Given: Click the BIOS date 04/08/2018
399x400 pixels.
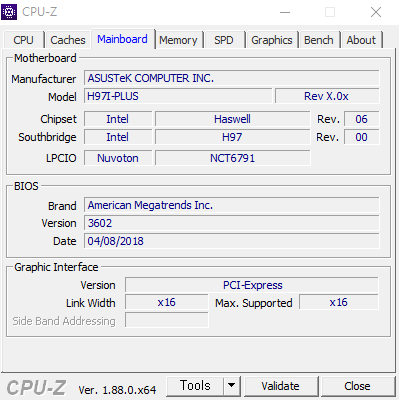Looking at the screenshot, I should pos(232,241).
